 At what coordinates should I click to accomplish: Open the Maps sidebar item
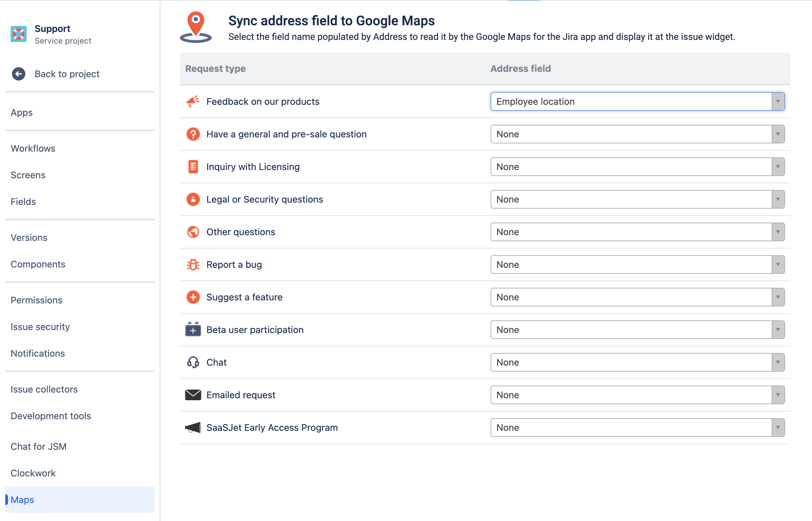tap(22, 500)
